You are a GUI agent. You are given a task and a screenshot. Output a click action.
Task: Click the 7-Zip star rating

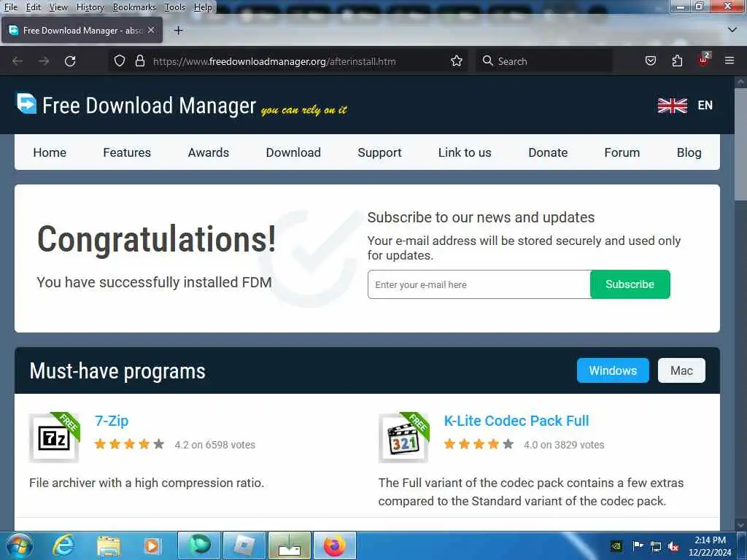click(x=129, y=444)
